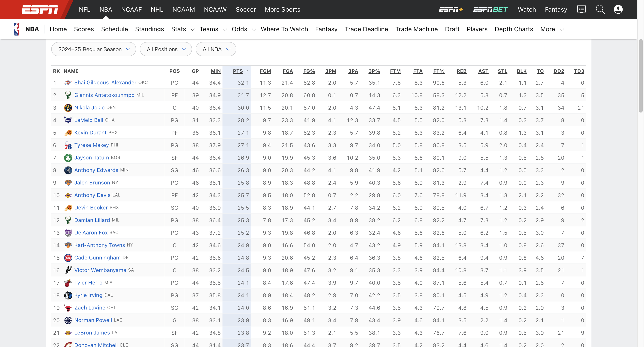
Task: Click the Suns logo beside Kevin Durant
Action: (68, 133)
